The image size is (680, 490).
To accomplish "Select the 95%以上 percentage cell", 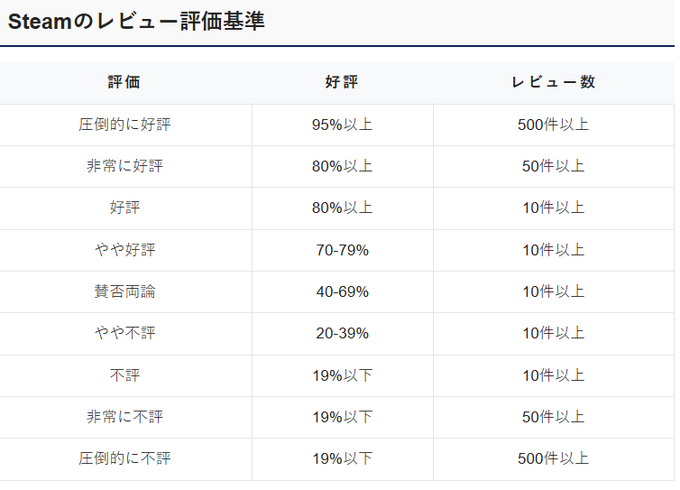I will click(342, 125).
